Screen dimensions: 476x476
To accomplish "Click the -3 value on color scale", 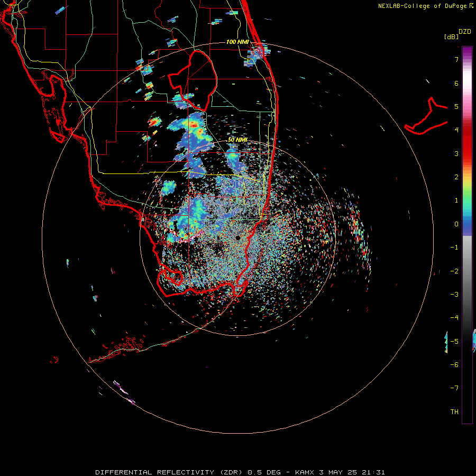I will pyautogui.click(x=454, y=295).
